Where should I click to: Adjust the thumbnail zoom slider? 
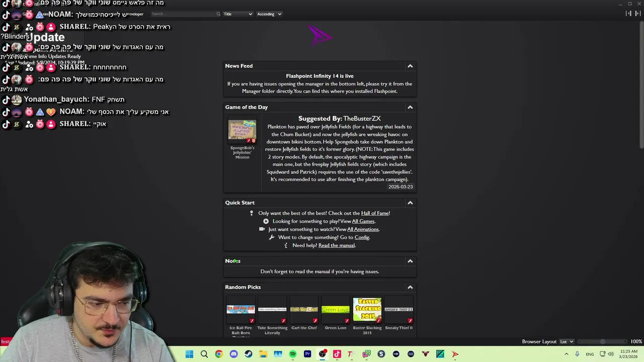coord(603,341)
